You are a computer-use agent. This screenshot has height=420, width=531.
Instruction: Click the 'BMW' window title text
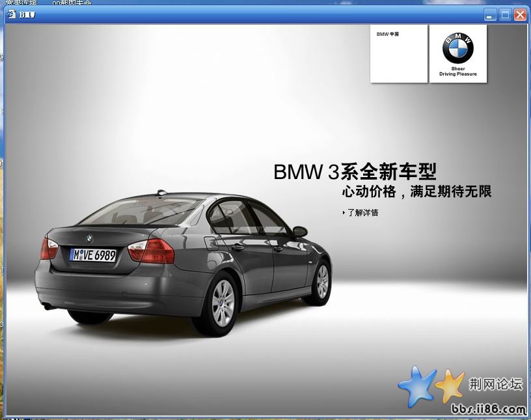coord(27,15)
